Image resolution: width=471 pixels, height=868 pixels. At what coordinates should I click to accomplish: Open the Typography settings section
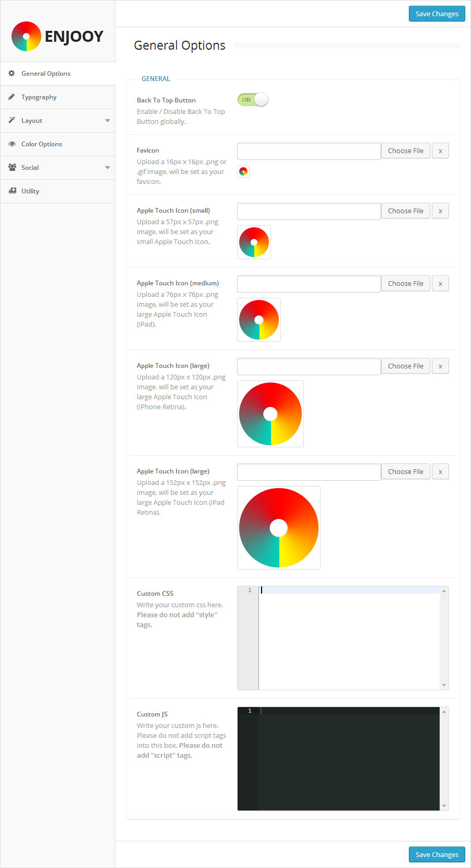point(39,97)
